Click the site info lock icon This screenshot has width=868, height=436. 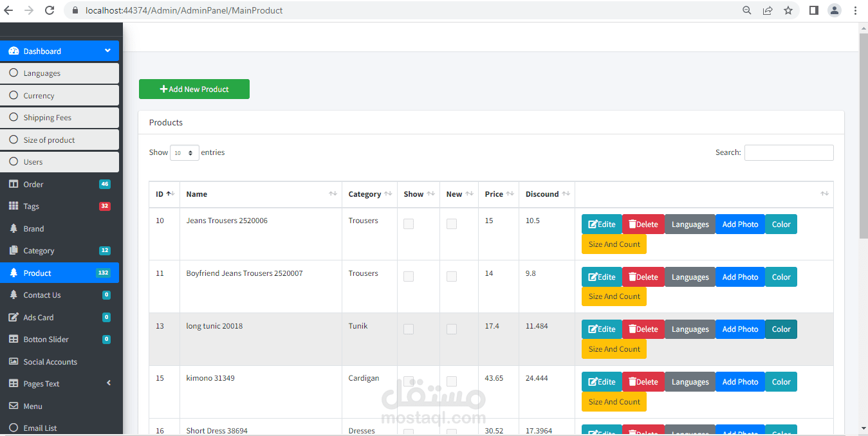[75, 10]
